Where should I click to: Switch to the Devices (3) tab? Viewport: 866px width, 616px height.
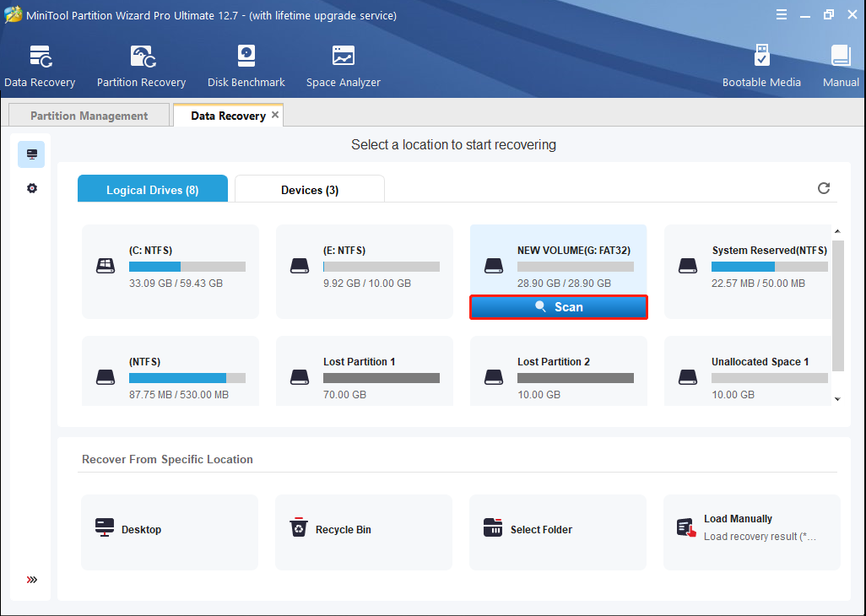pos(309,189)
